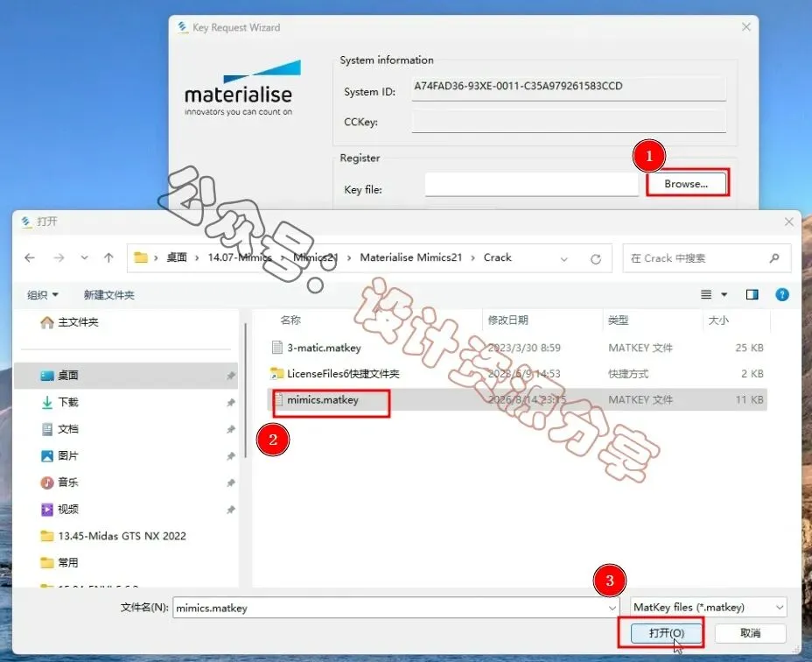Click the System ID field in wizard
Screen dimensions: 812x662
[569, 88]
